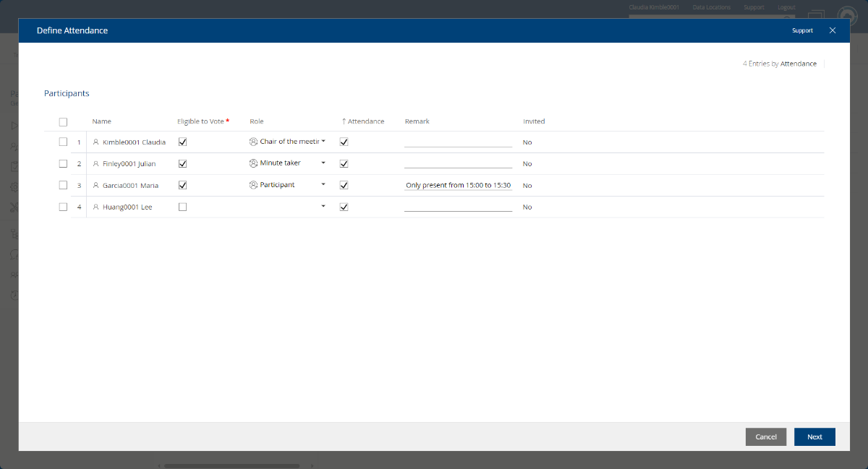Click the role icon for Participant
The width and height of the screenshot is (868, 469).
pos(253,185)
